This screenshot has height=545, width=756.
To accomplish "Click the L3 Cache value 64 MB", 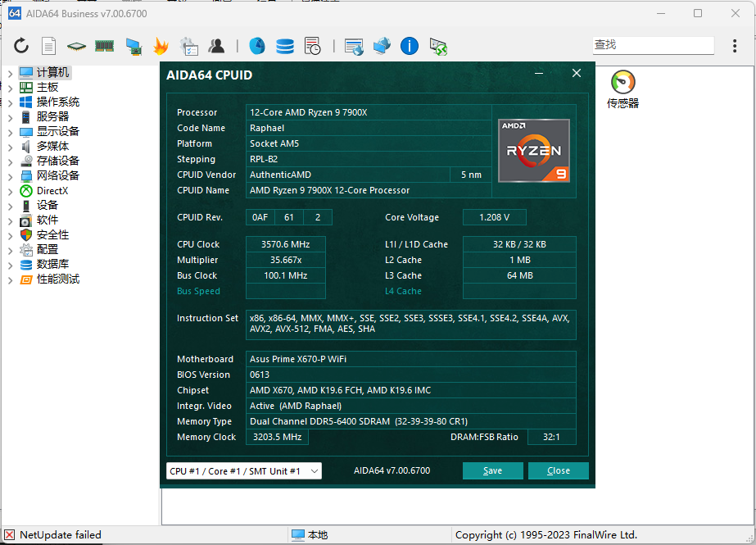I will (519, 275).
